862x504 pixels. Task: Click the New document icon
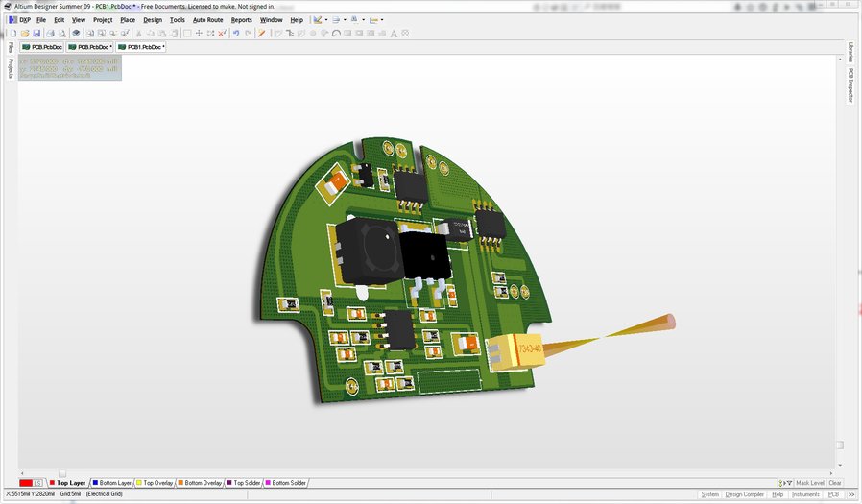pyautogui.click(x=12, y=34)
